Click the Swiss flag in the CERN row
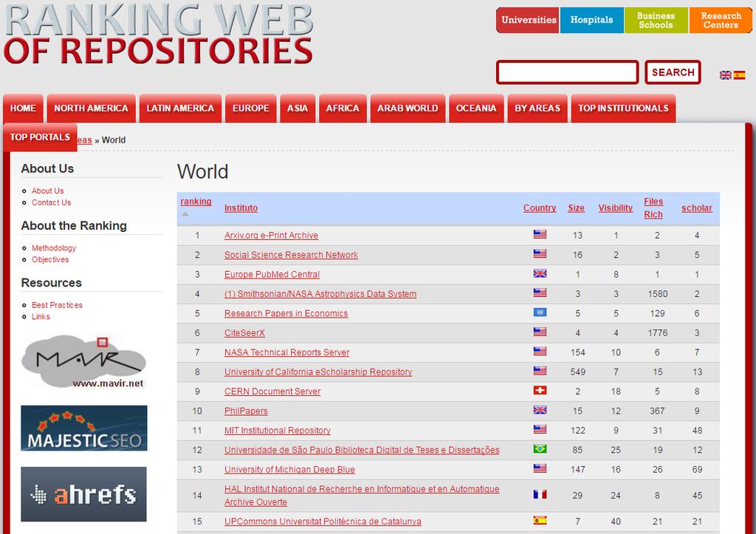This screenshot has height=534, width=756. pyautogui.click(x=540, y=390)
